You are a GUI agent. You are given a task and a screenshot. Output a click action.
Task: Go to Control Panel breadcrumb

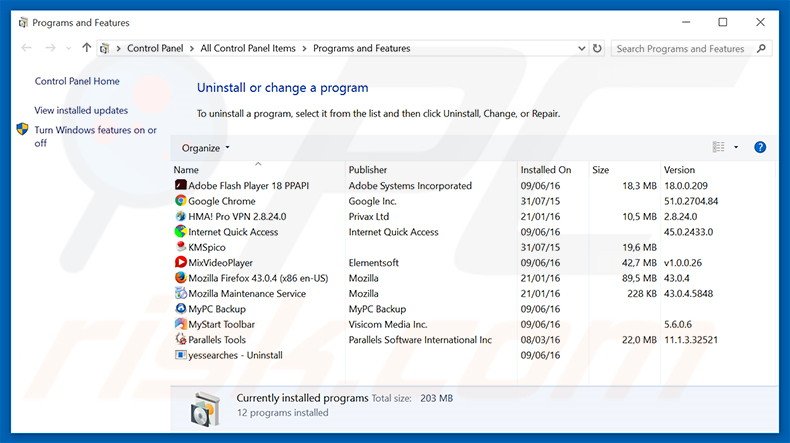click(155, 48)
